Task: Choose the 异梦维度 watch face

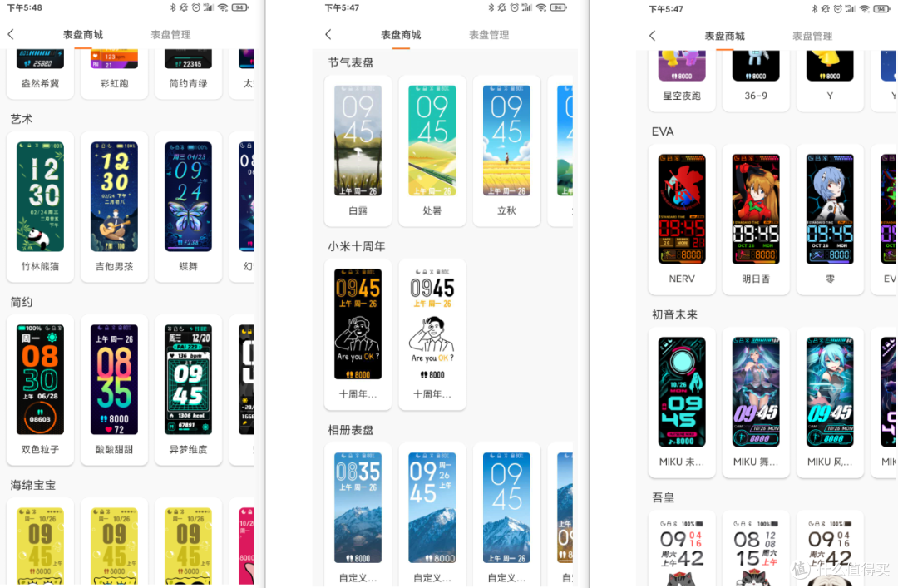Action: [x=189, y=390]
